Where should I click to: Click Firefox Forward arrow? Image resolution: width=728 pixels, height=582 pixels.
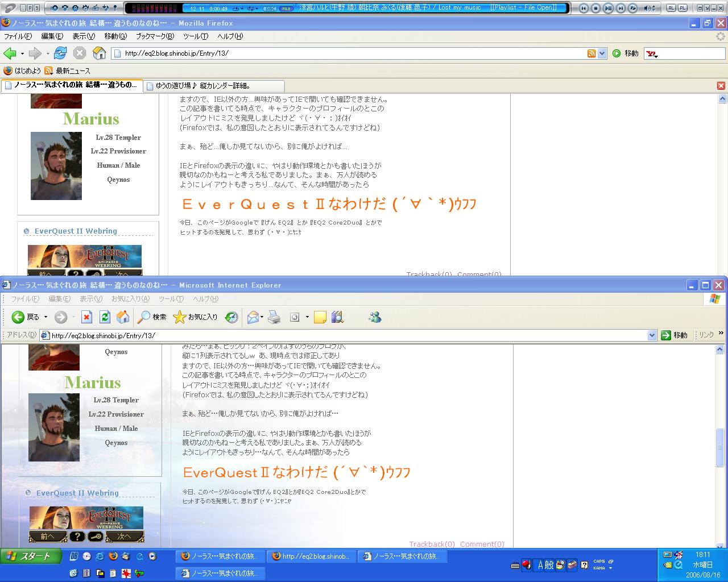35,53
